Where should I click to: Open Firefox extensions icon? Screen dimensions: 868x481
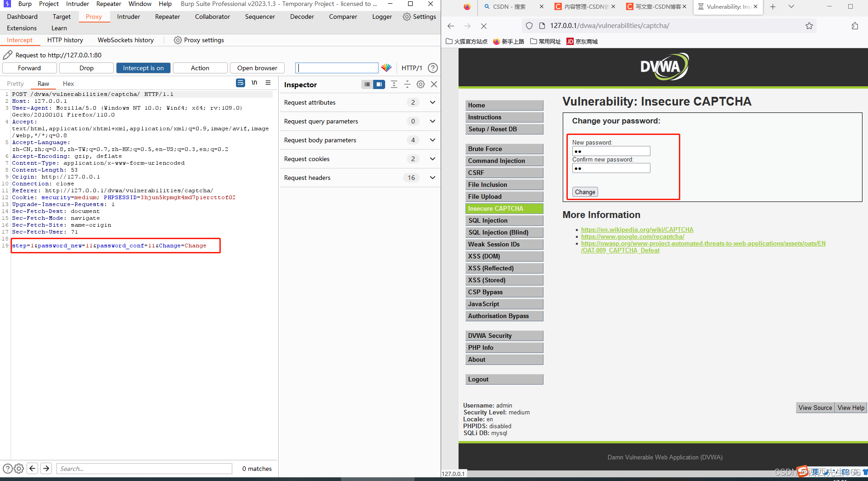[855, 26]
